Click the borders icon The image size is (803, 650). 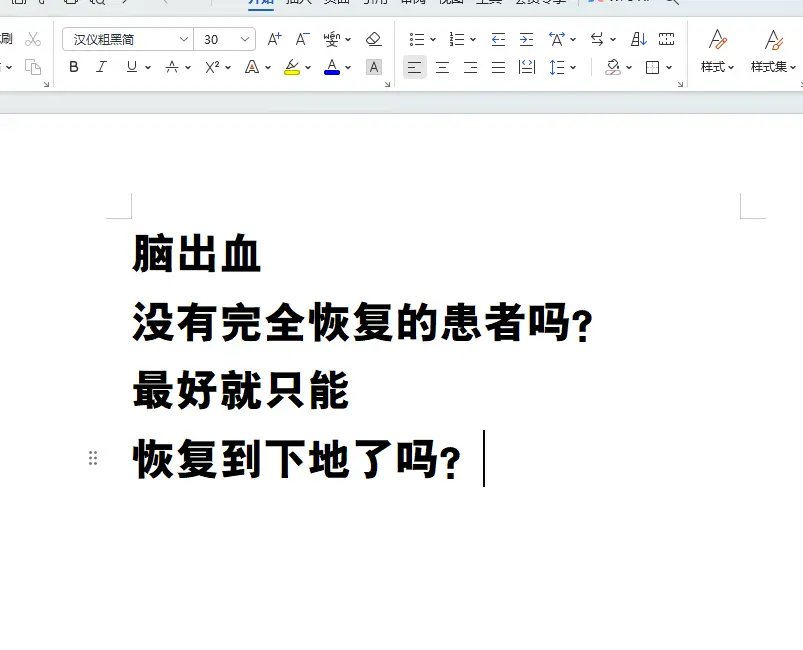coord(652,67)
